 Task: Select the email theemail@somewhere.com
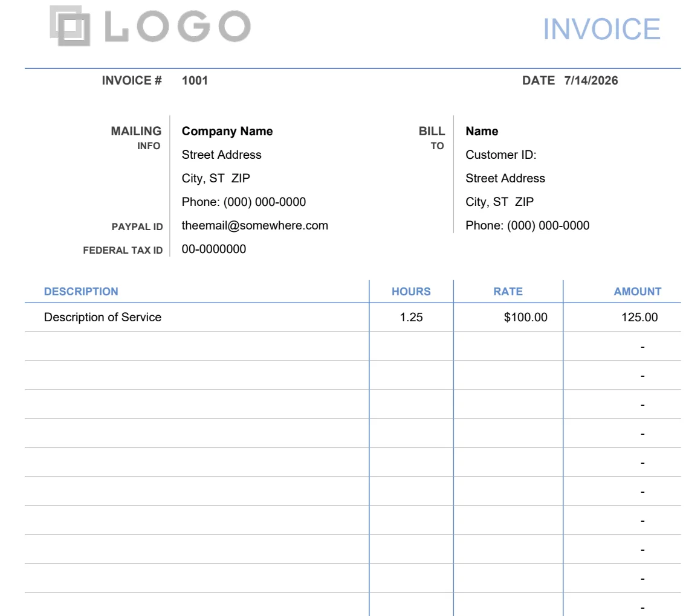(254, 226)
